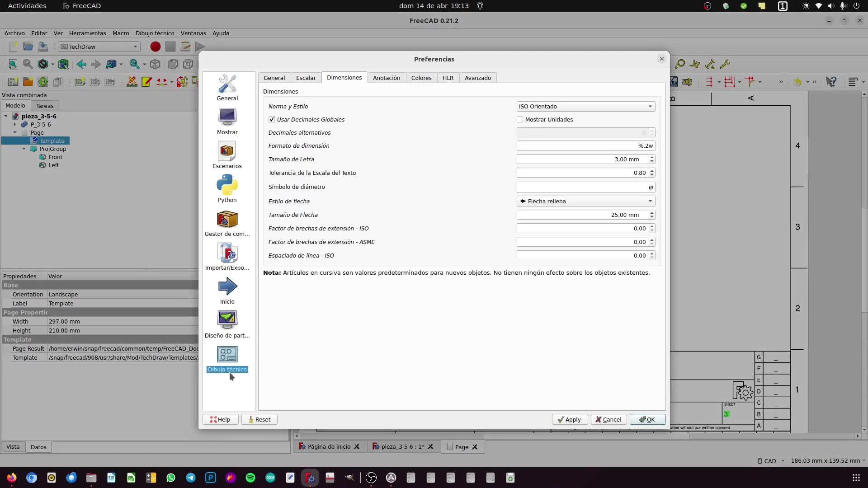868x488 pixels.
Task: Click the red macro record button
Action: click(x=155, y=47)
